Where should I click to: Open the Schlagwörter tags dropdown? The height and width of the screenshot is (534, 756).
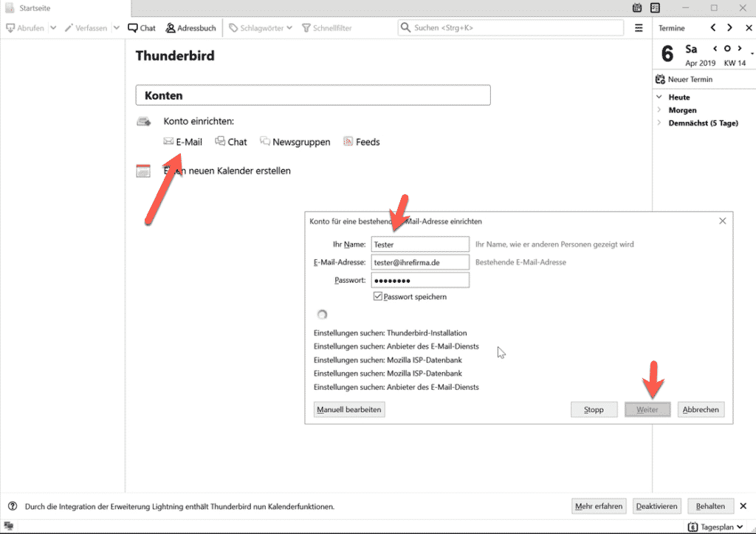[261, 28]
